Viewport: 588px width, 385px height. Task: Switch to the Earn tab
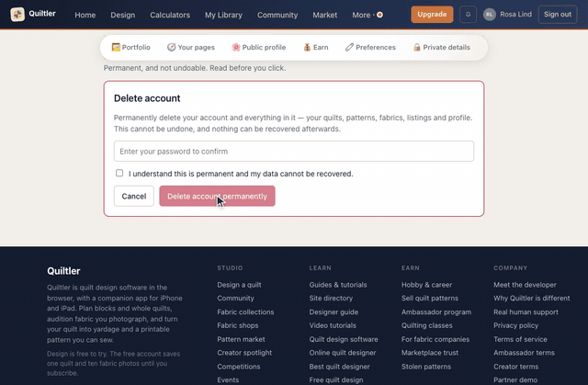[x=316, y=47]
